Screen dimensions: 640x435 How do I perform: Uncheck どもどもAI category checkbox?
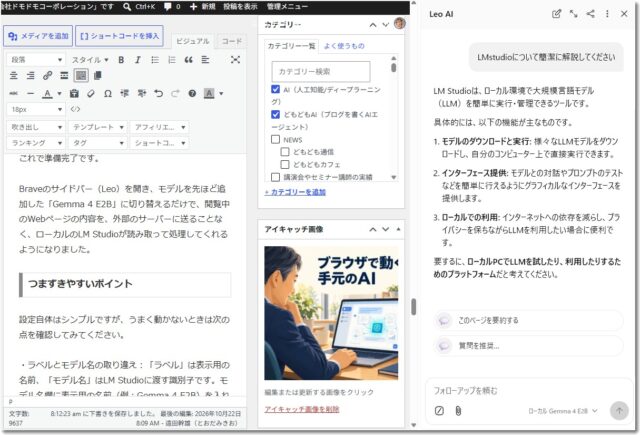tap(276, 114)
